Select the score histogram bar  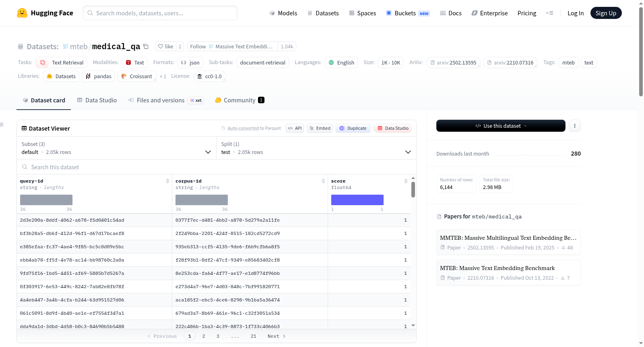point(357,200)
